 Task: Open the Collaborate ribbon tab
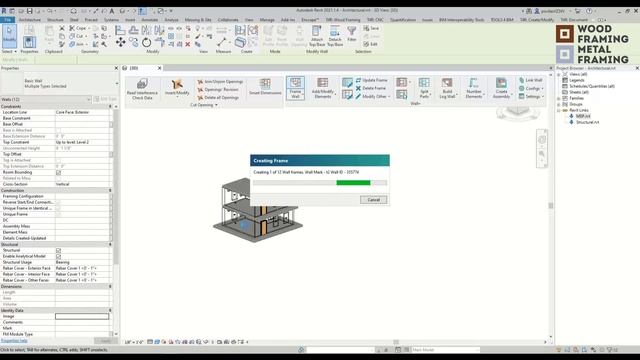(x=228, y=20)
